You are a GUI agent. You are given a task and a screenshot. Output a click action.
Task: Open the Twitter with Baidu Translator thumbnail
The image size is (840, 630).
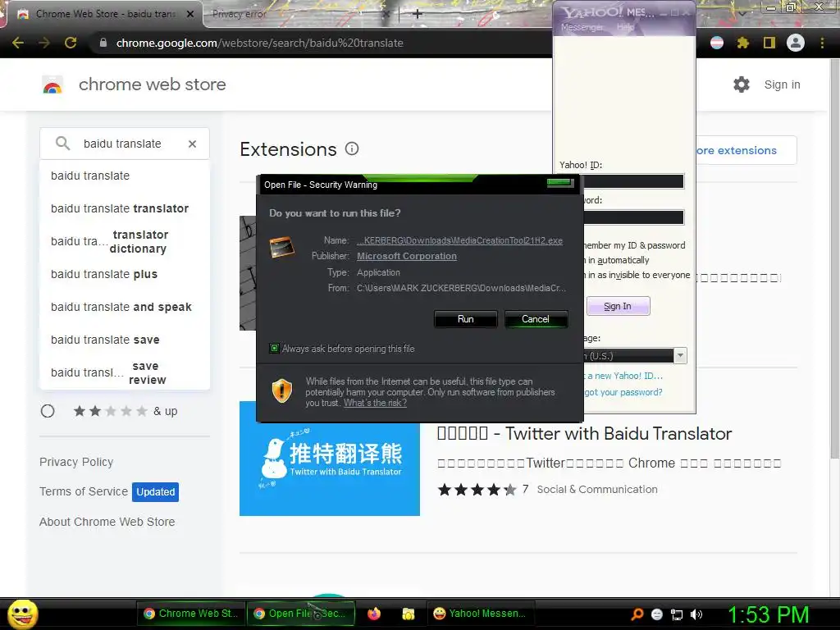[x=330, y=459]
